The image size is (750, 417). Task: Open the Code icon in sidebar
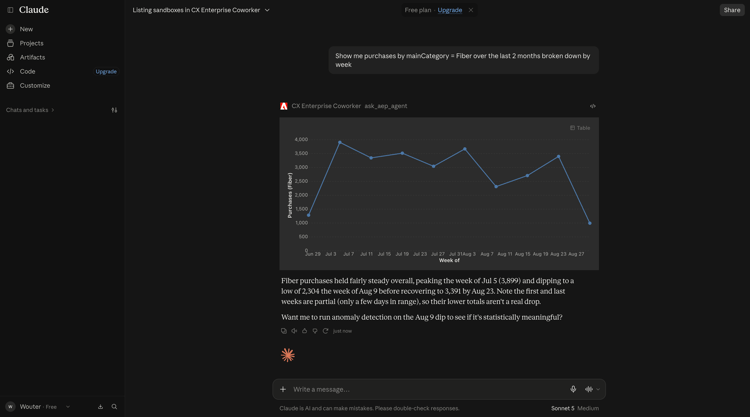10,71
